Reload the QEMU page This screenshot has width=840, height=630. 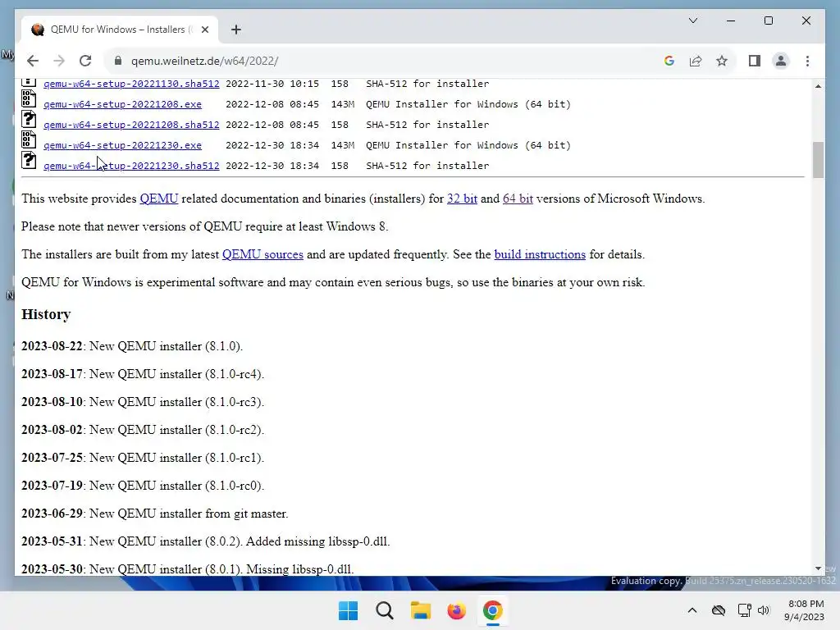click(x=85, y=61)
